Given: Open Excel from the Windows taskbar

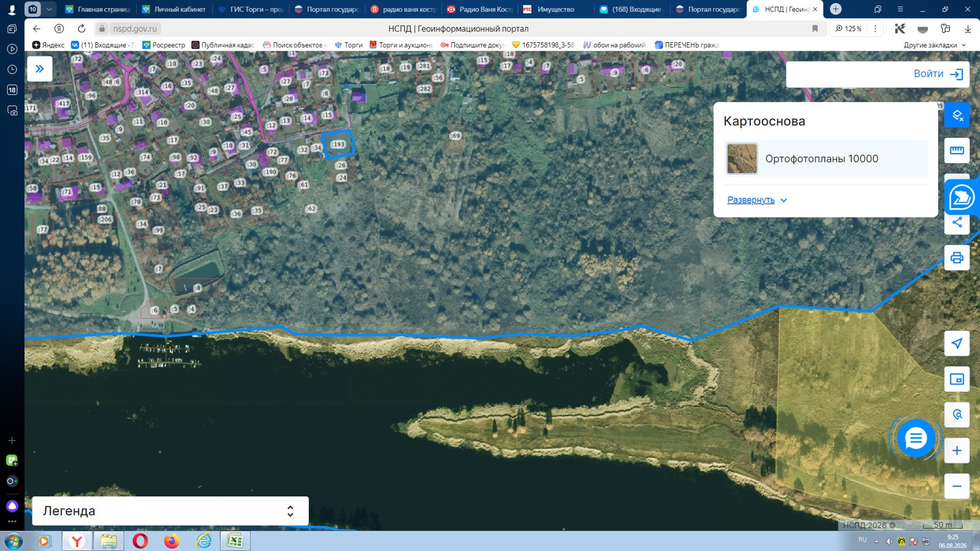Looking at the screenshot, I should pos(235,541).
